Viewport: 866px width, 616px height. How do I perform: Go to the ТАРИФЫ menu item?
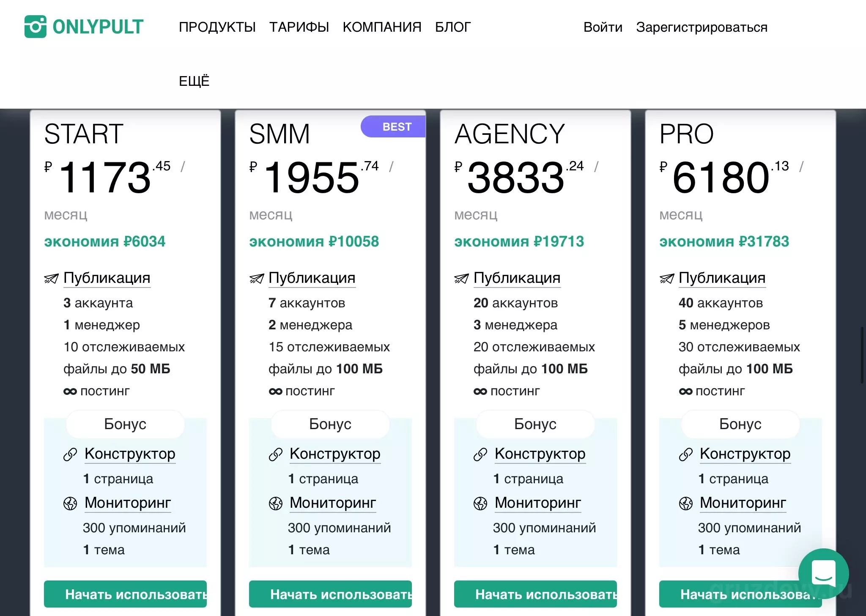click(x=299, y=27)
